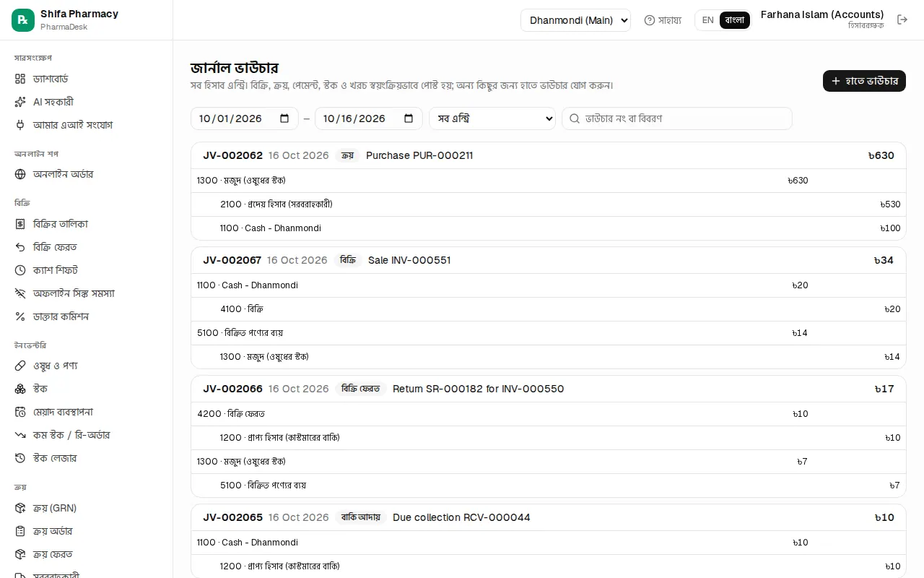Switch language to বাংলা
The height and width of the screenshot is (578, 924).
(735, 20)
